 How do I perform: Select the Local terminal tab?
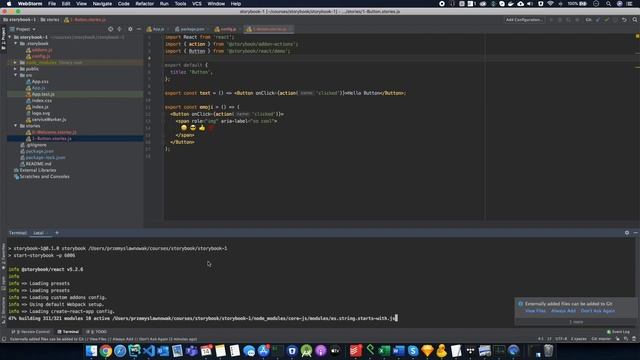[x=38, y=233]
